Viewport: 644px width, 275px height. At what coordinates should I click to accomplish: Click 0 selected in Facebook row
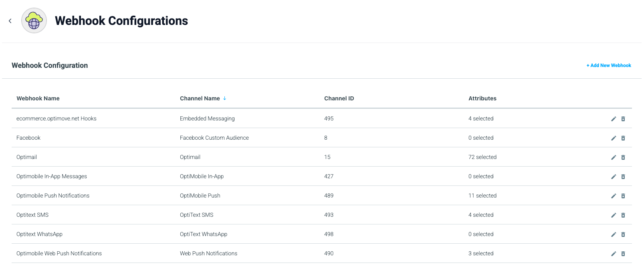[x=481, y=138]
